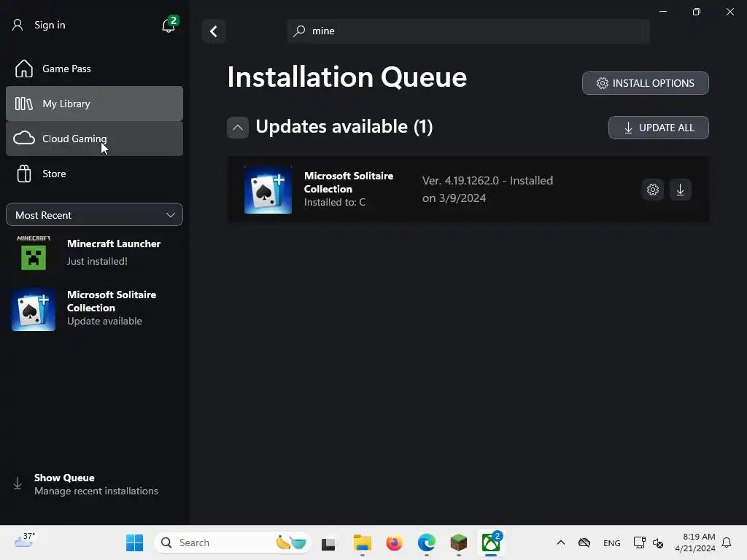This screenshot has height=560, width=747.
Task: Click the muted volume tray icon
Action: pos(658,542)
